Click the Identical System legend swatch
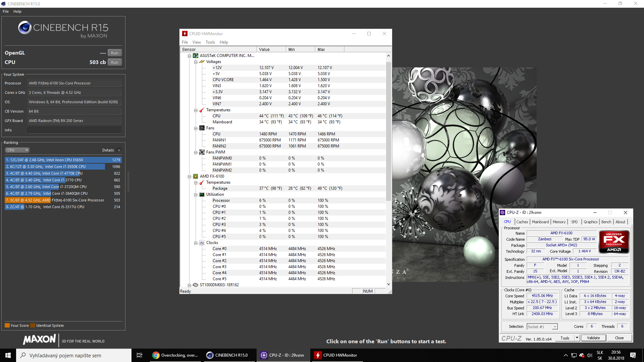 [x=33, y=325]
